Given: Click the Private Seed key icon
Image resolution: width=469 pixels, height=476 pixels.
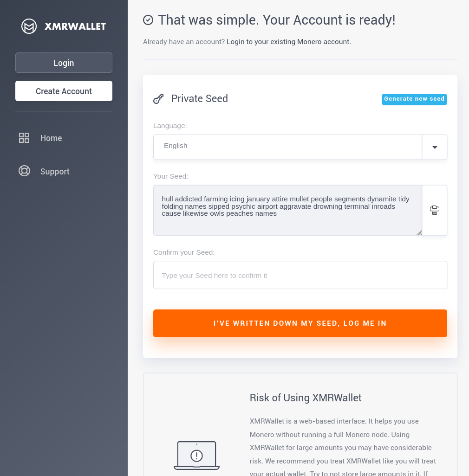Looking at the screenshot, I should (158, 99).
